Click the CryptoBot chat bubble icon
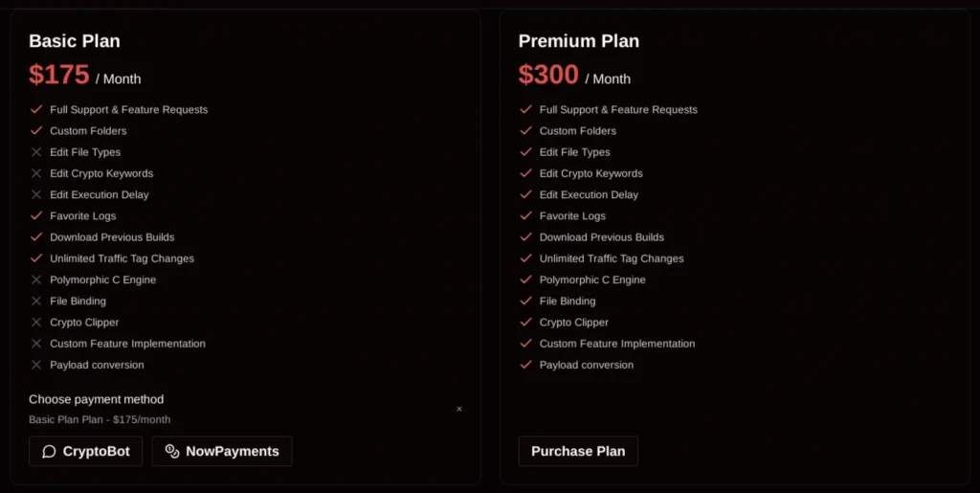This screenshot has height=493, width=980. [x=49, y=452]
